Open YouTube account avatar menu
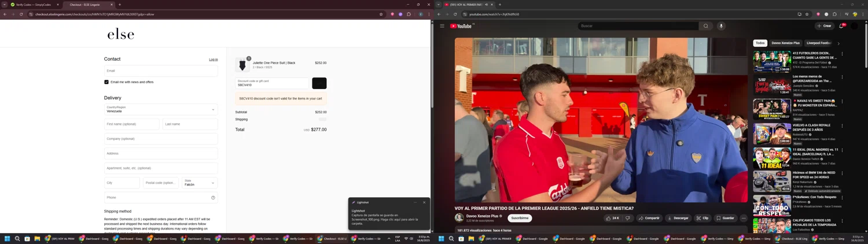This screenshot has height=244, width=868. point(854,26)
